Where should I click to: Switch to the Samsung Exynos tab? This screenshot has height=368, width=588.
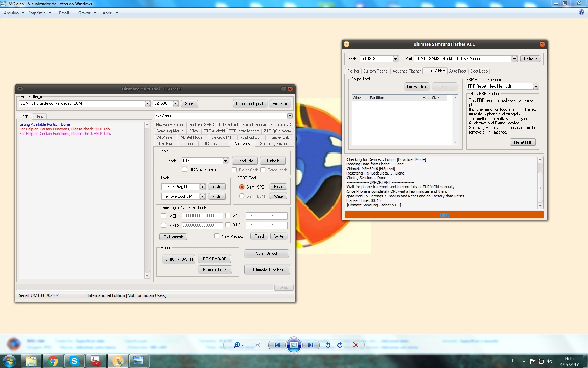click(274, 144)
